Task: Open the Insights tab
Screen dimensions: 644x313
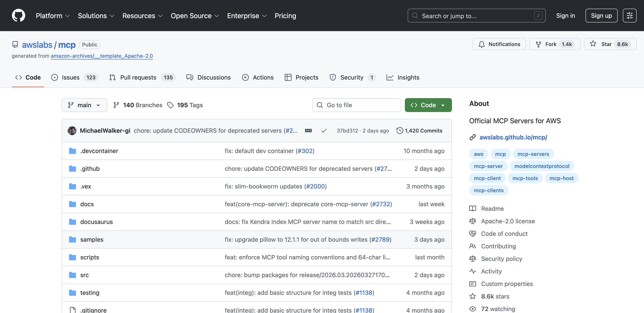Action: [x=403, y=77]
